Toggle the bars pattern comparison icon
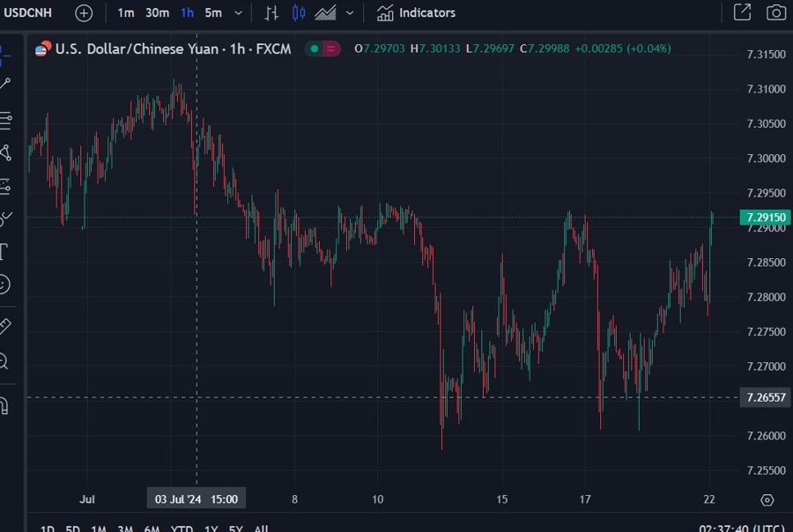The image size is (793, 532). [273, 12]
